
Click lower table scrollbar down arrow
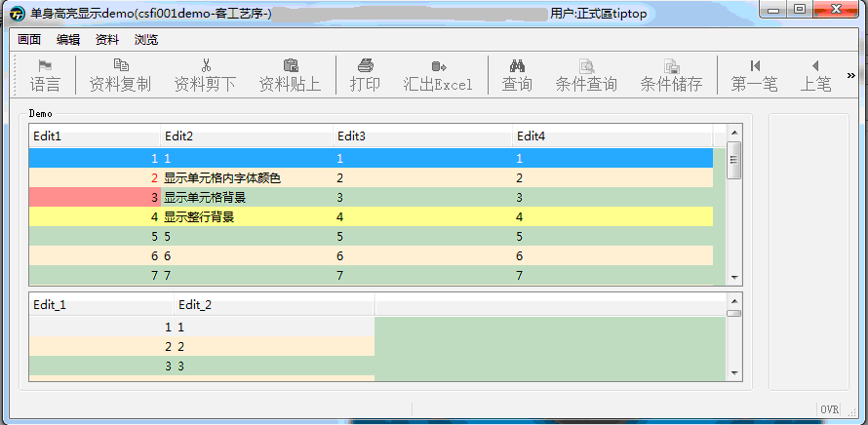click(x=734, y=373)
